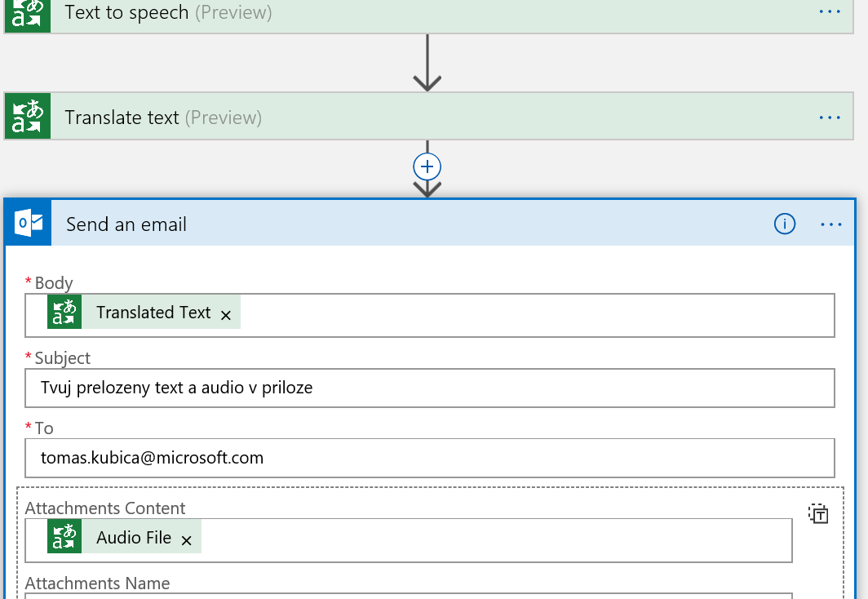The image size is (868, 599).
Task: Click the Outlook icon on Send an email
Action: 29,223
